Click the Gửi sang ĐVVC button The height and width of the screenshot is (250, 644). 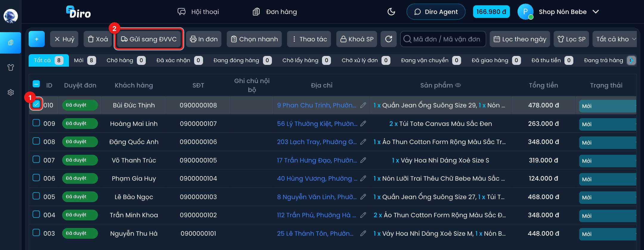(x=149, y=39)
